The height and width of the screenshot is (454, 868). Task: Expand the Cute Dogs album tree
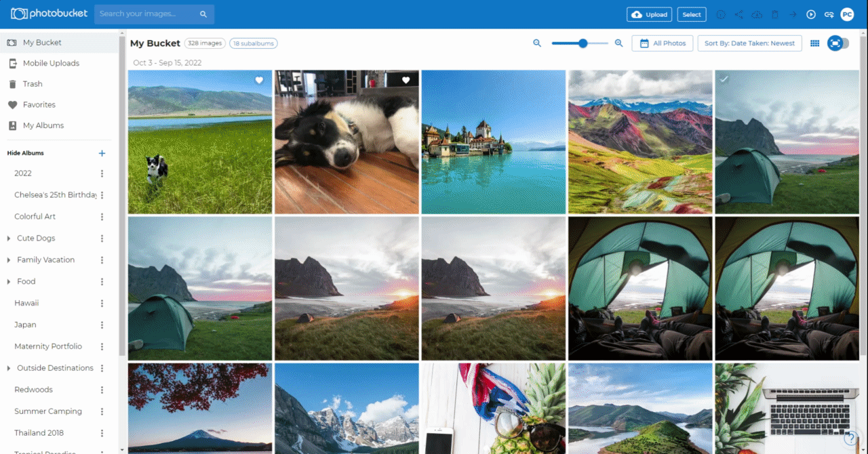coord(8,239)
